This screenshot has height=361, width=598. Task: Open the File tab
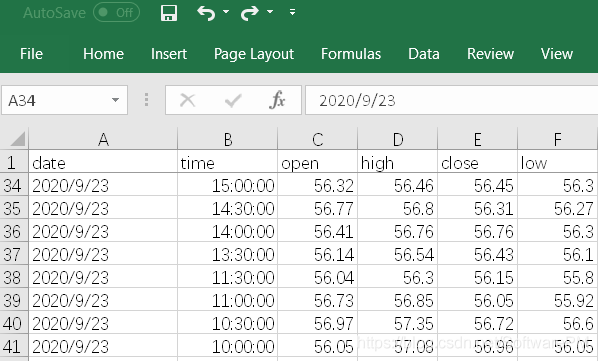[x=31, y=54]
